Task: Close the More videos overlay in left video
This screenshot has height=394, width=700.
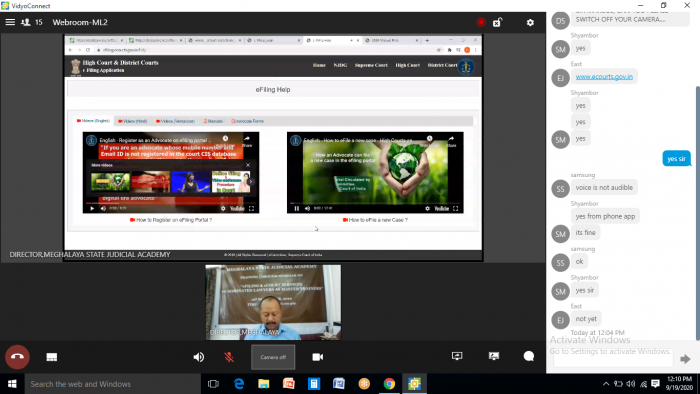Action: pyautogui.click(x=248, y=165)
